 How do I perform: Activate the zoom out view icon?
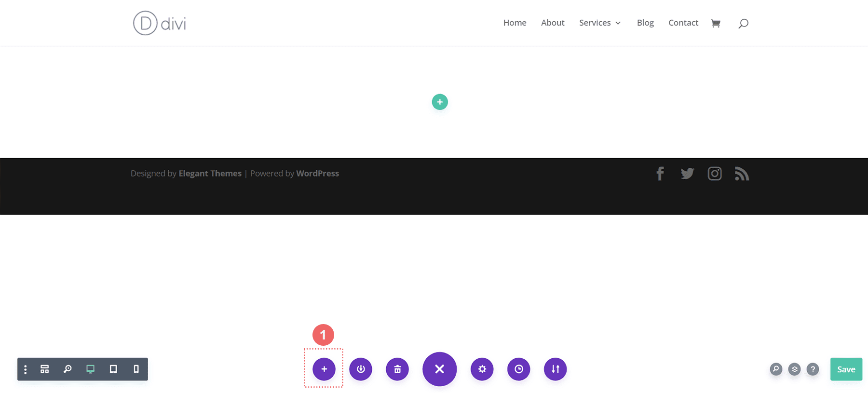coord(68,369)
